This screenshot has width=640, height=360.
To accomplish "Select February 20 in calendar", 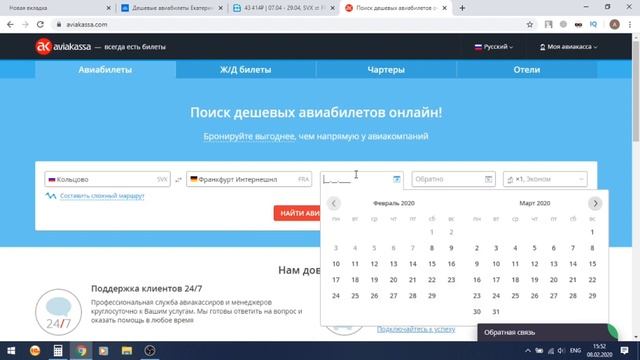I will 393,280.
